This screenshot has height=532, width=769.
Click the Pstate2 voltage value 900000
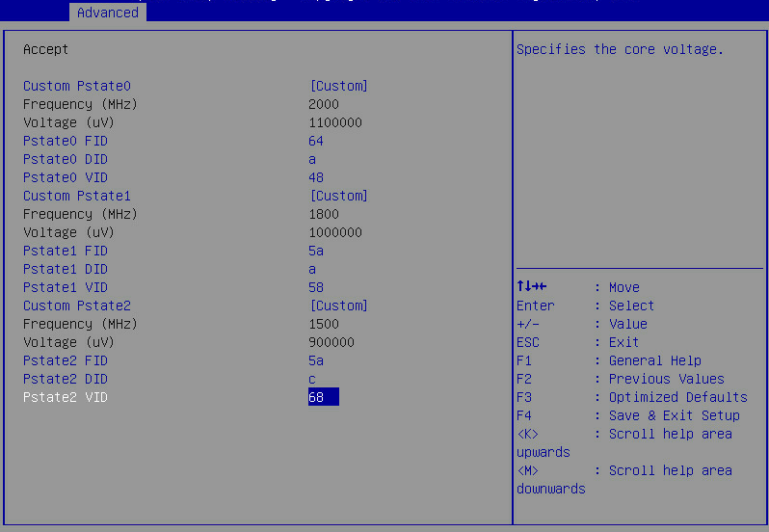point(331,342)
